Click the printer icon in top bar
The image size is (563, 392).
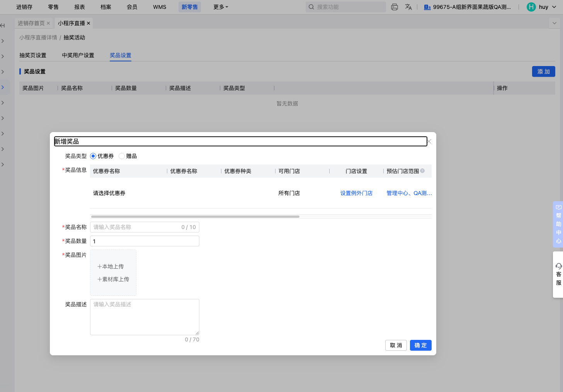[x=394, y=7]
